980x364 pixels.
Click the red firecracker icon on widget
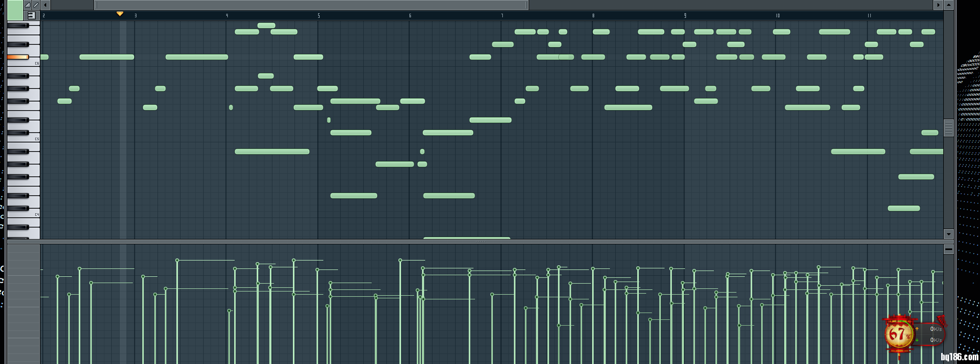pyautogui.click(x=941, y=320)
